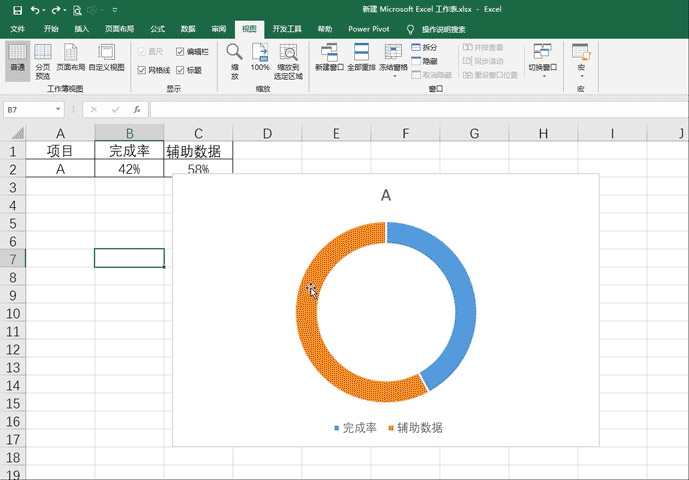
Task: Click the 完成率 legend entry
Action: coord(355,427)
